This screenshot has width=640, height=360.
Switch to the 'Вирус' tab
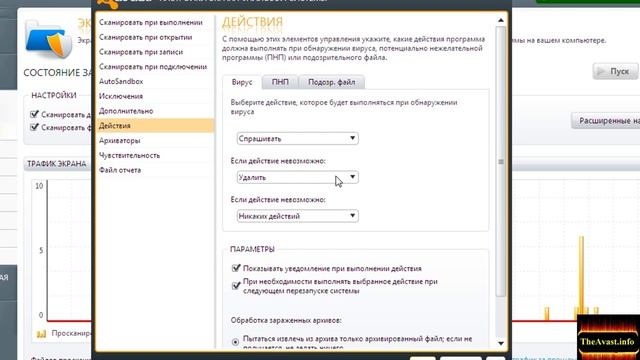pyautogui.click(x=242, y=82)
